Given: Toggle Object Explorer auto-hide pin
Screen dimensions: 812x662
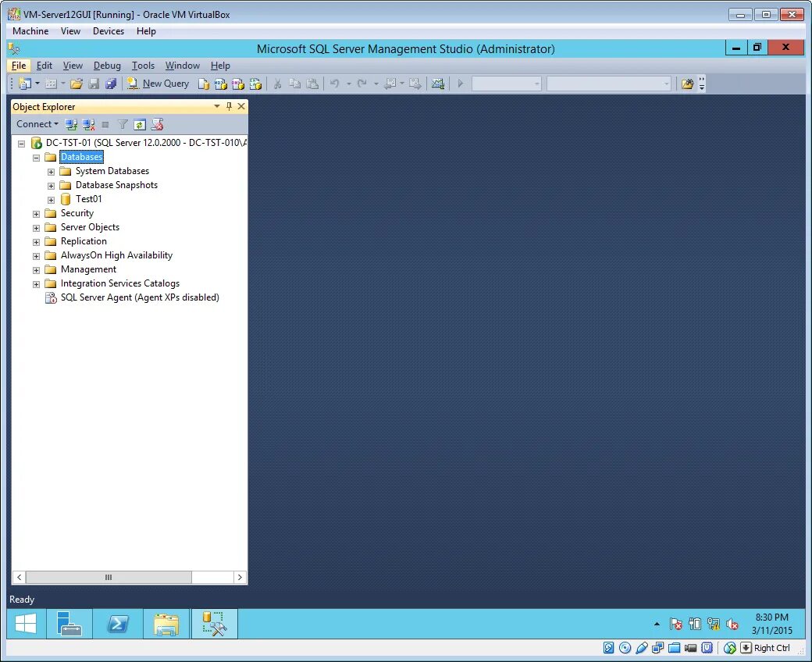Looking at the screenshot, I should (229, 106).
